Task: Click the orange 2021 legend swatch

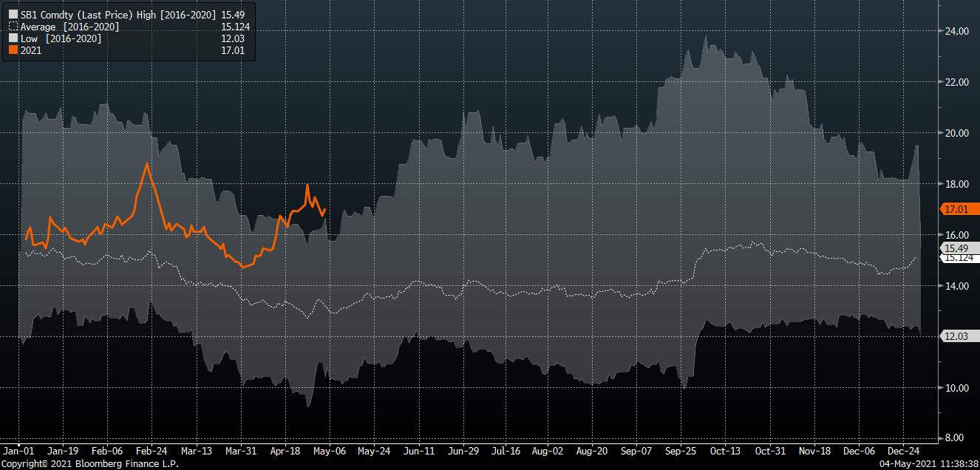Action: coord(13,51)
